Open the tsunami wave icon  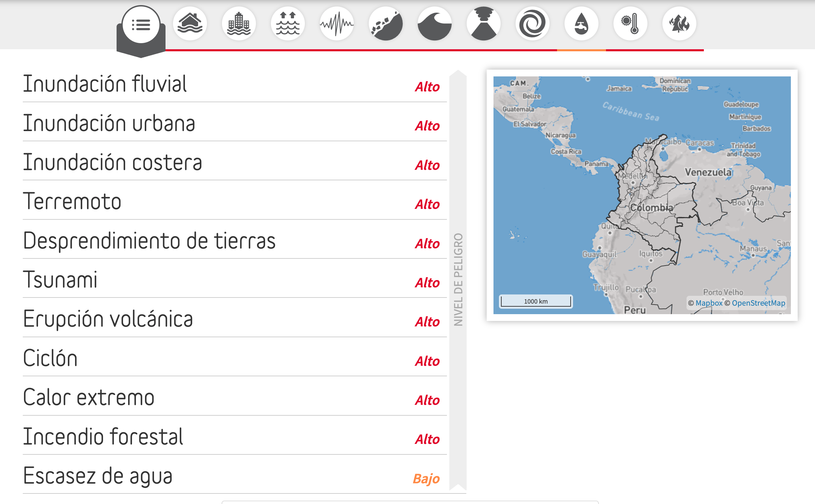434,24
